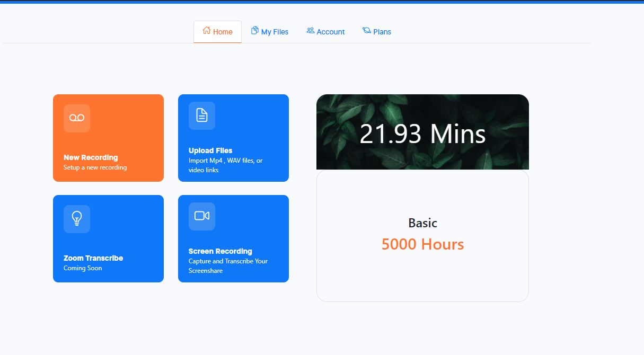Open Upload Files title

(210, 150)
